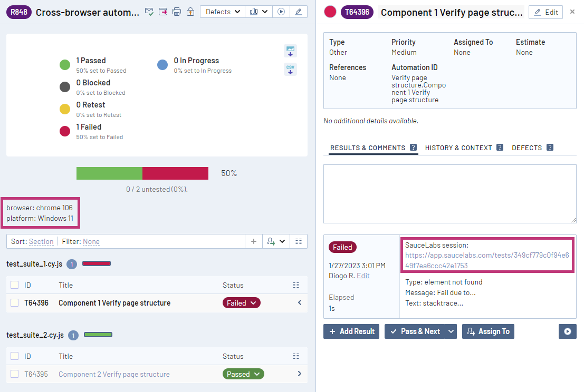584x392 pixels.
Task: Click the play icon beside Assign To
Action: (567, 331)
